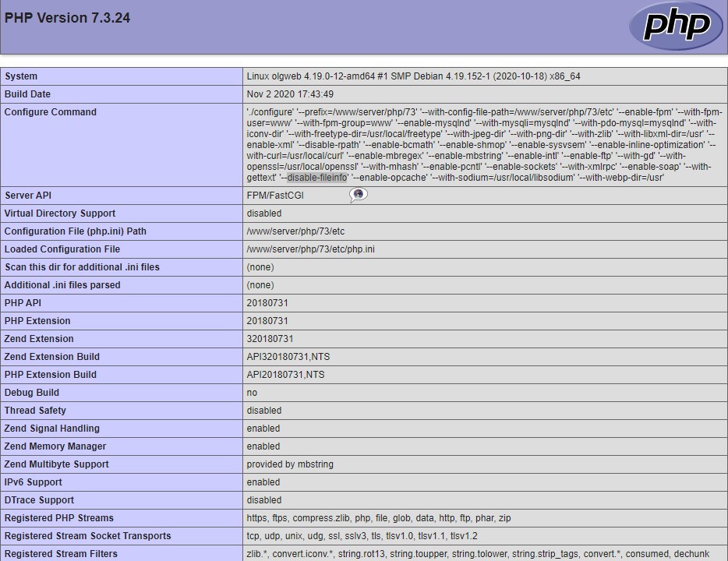Click the System row label

coord(21,76)
